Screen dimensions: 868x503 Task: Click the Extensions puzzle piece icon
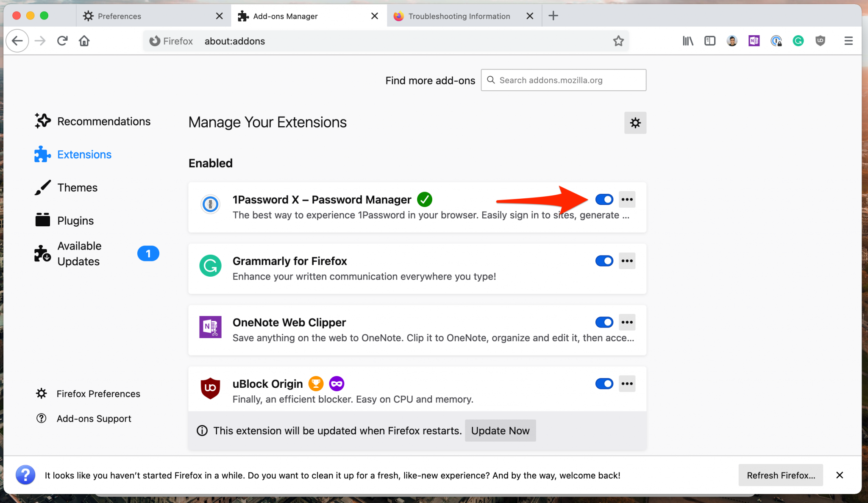(x=43, y=155)
